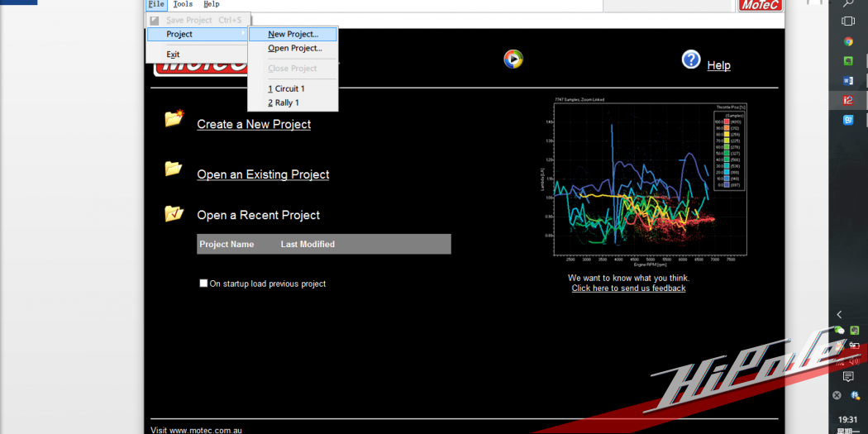Open the File menu
868x434 pixels.
pyautogui.click(x=156, y=4)
